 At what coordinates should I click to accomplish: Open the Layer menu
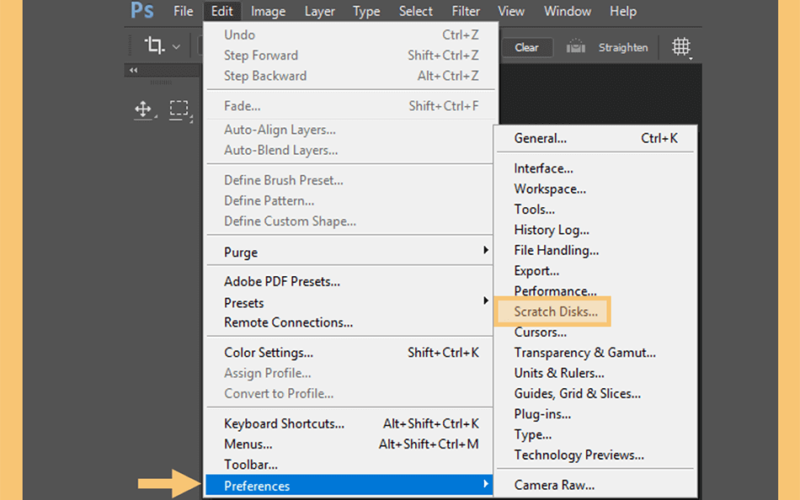pos(319,11)
